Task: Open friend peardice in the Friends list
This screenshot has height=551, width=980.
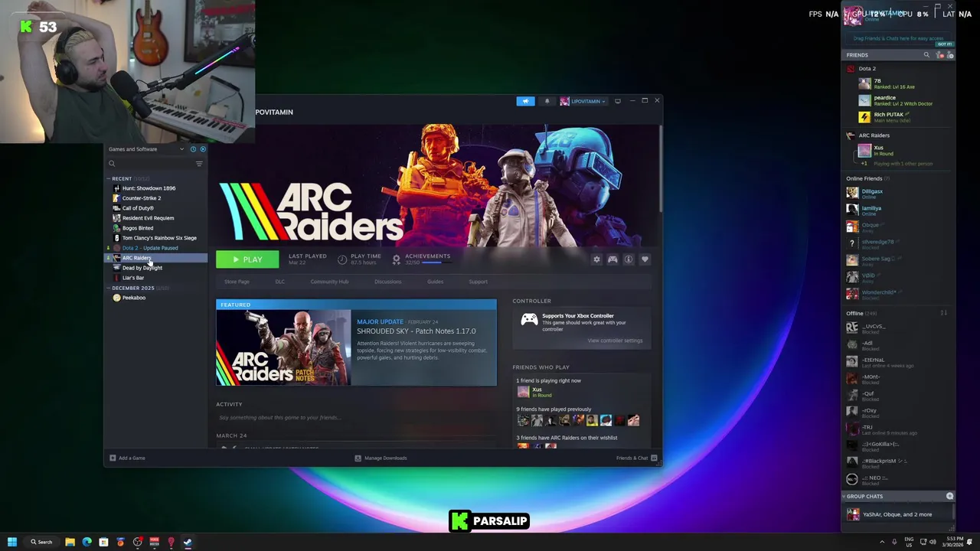Action: click(896, 100)
